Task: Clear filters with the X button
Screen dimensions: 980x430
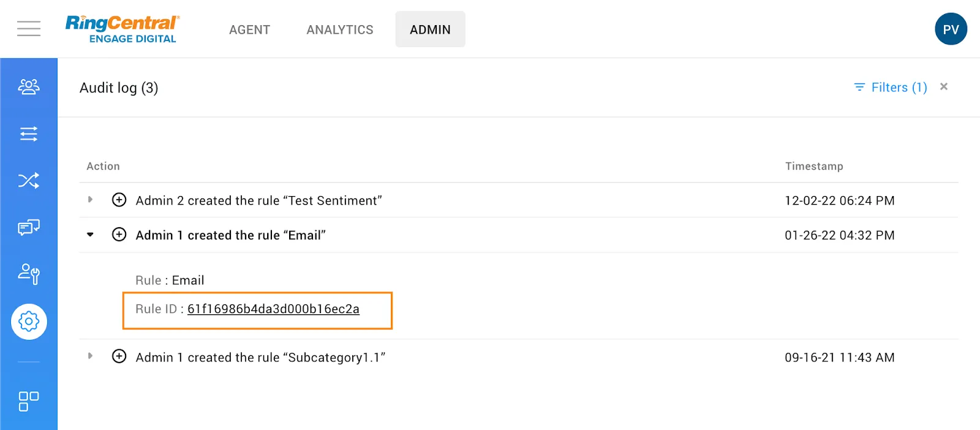Action: (944, 87)
